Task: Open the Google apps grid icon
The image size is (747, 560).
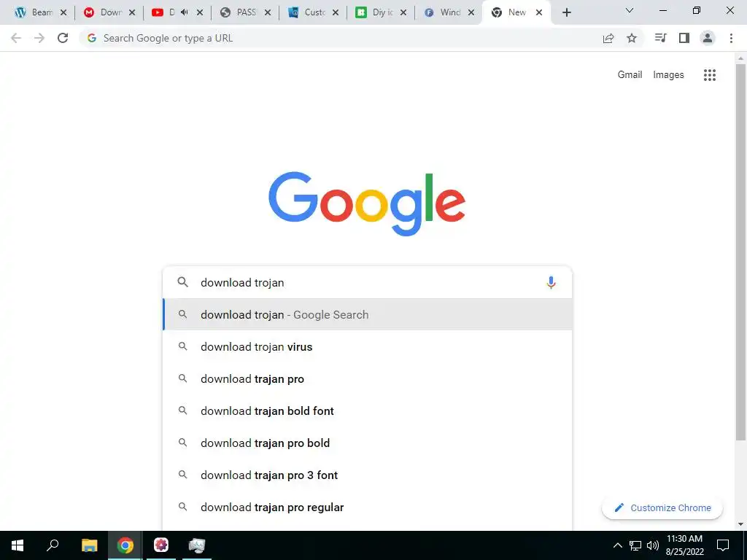Action: click(x=709, y=75)
